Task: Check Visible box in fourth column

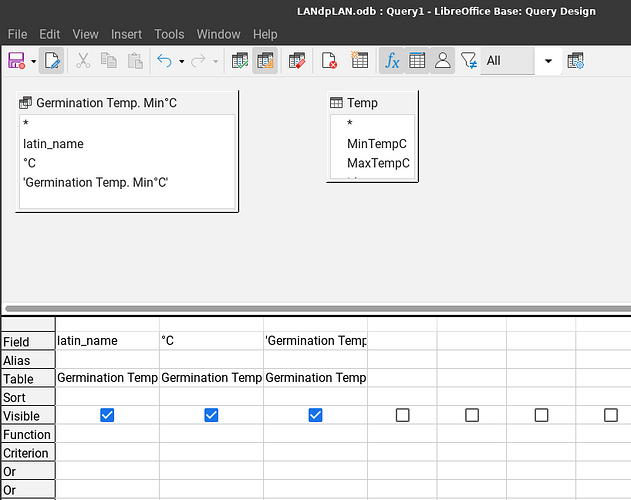Action: coord(402,415)
